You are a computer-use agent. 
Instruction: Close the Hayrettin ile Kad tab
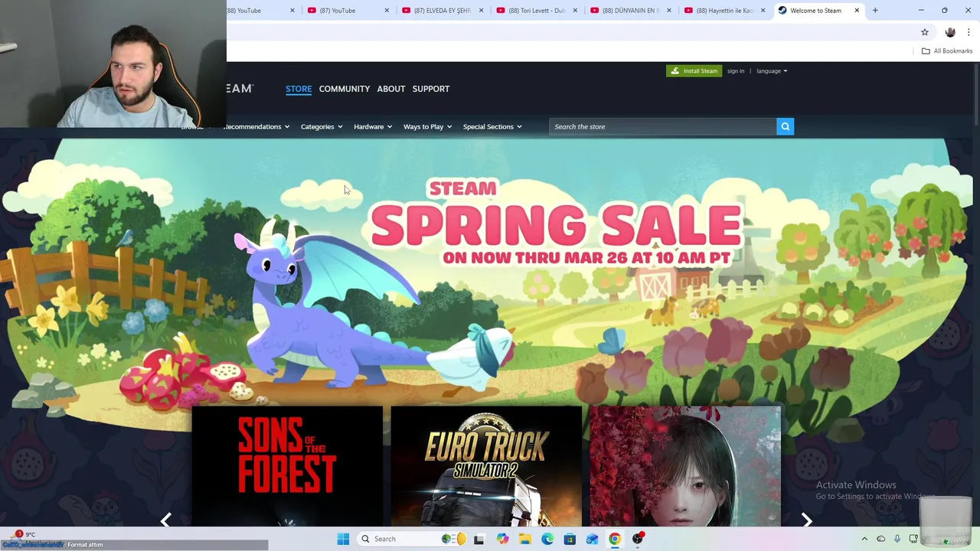pos(763,11)
